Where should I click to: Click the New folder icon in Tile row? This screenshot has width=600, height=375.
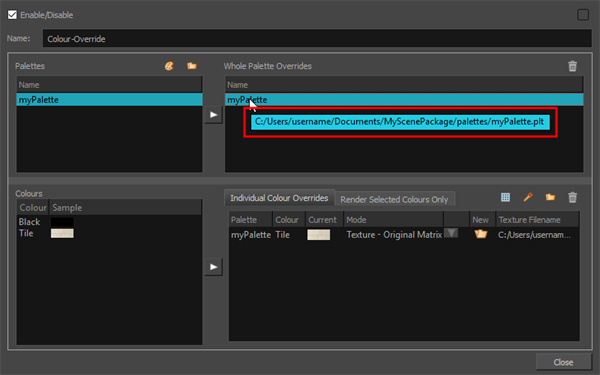(x=481, y=234)
